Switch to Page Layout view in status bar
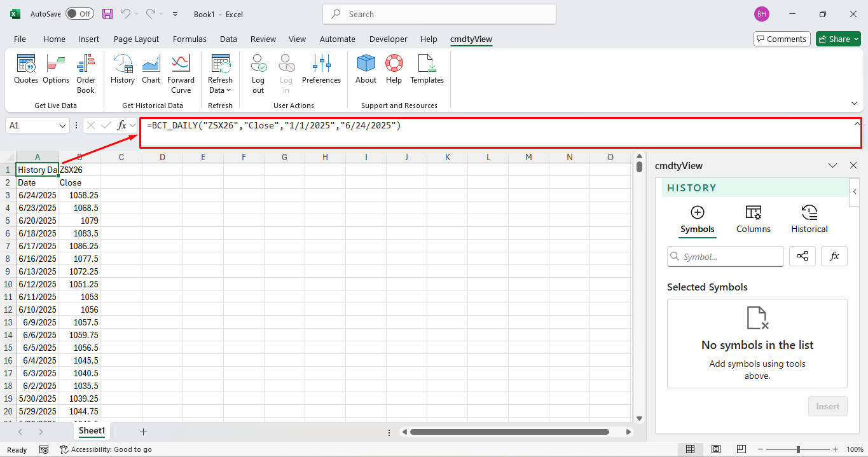This screenshot has width=868, height=457. click(716, 449)
